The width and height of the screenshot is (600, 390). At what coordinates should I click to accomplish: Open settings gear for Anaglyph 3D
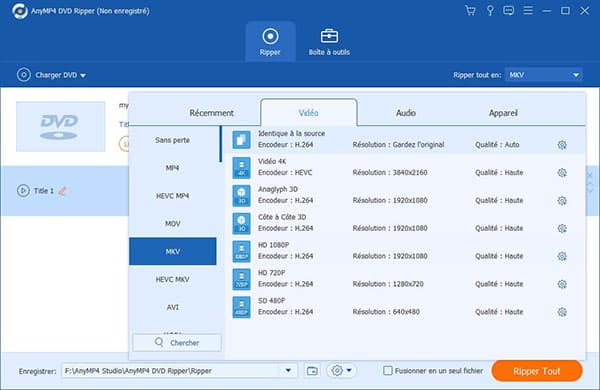562,201
